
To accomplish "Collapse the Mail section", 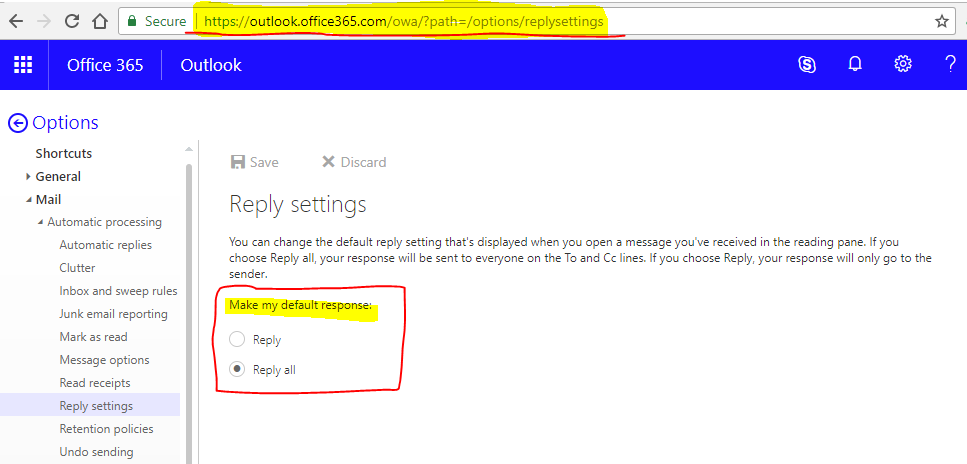I will (28, 200).
